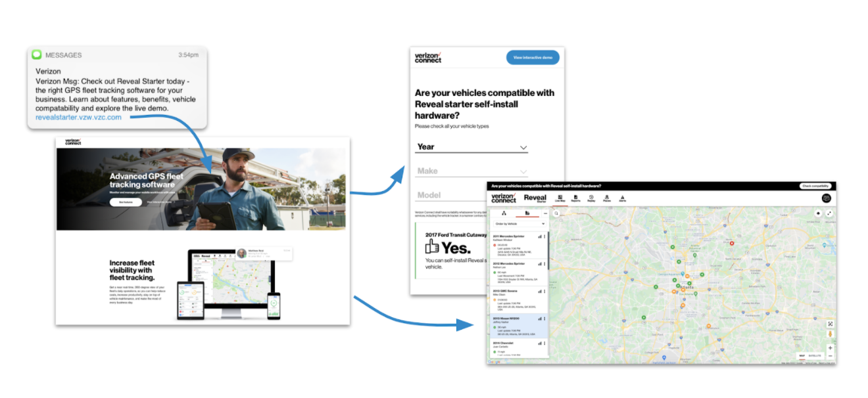The width and height of the screenshot is (868, 398).
Task: Click the See features button
Action: [125, 202]
